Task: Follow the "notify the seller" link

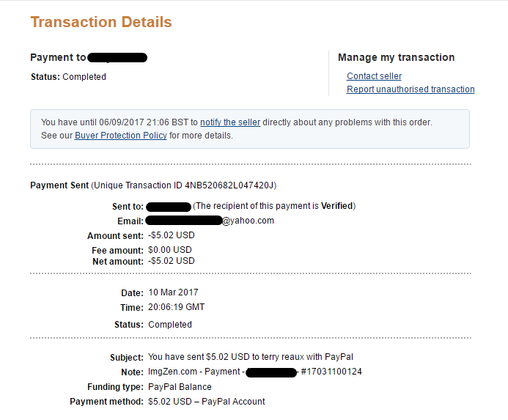Action: click(229, 122)
